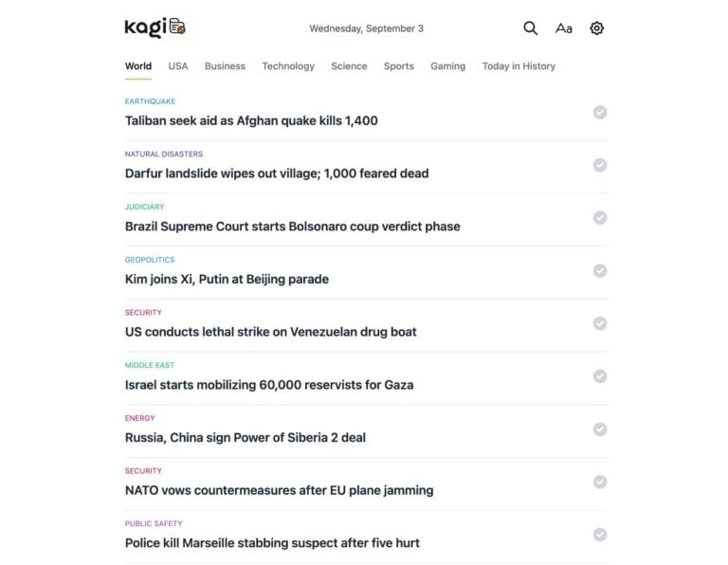
Task: Switch to the Technology tab
Action: click(x=288, y=66)
